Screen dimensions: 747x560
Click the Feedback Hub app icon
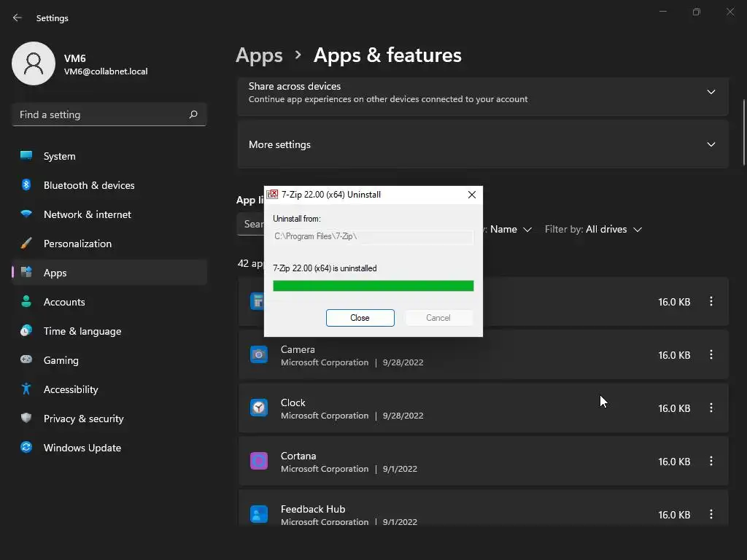pyautogui.click(x=259, y=514)
